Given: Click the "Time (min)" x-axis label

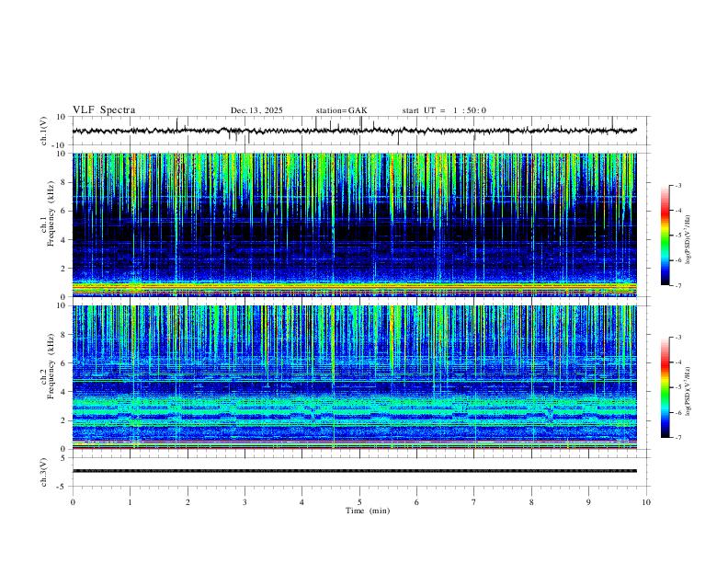Looking at the screenshot, I should click(368, 511).
